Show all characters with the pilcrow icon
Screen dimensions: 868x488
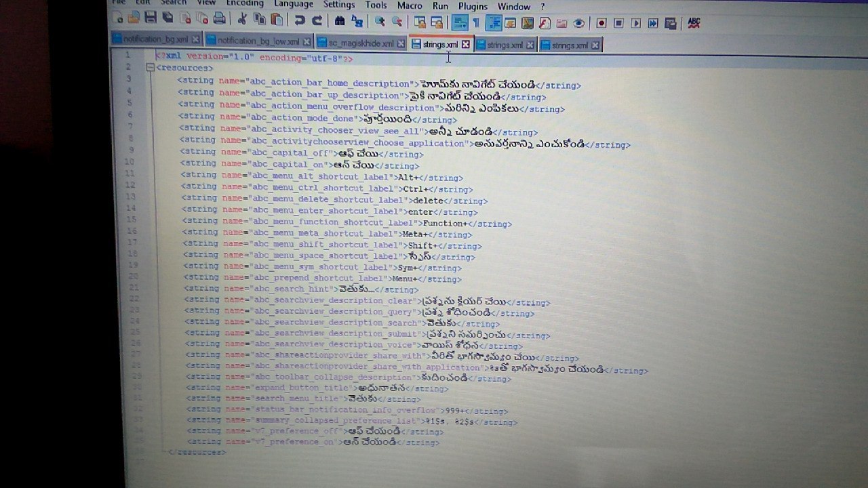tap(476, 23)
